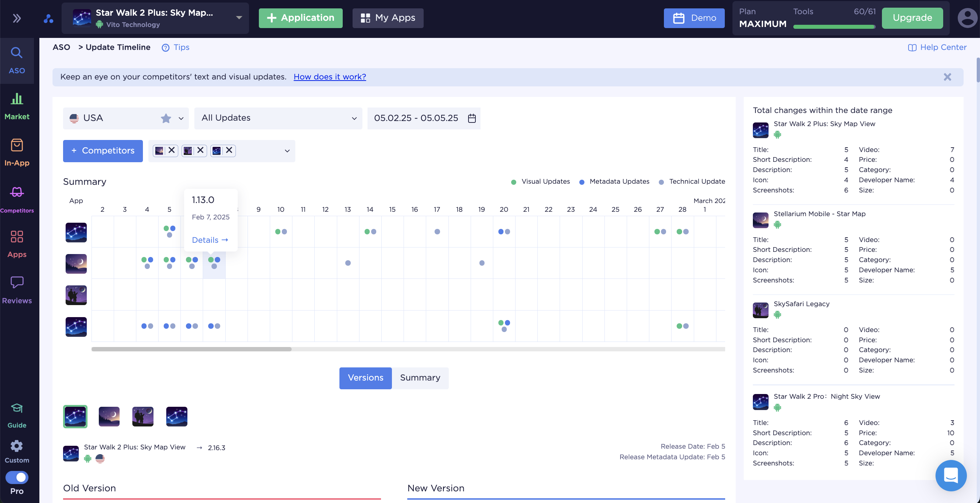Image resolution: width=980 pixels, height=503 pixels.
Task: Expand the competitors chip list dropdown
Action: pos(287,151)
